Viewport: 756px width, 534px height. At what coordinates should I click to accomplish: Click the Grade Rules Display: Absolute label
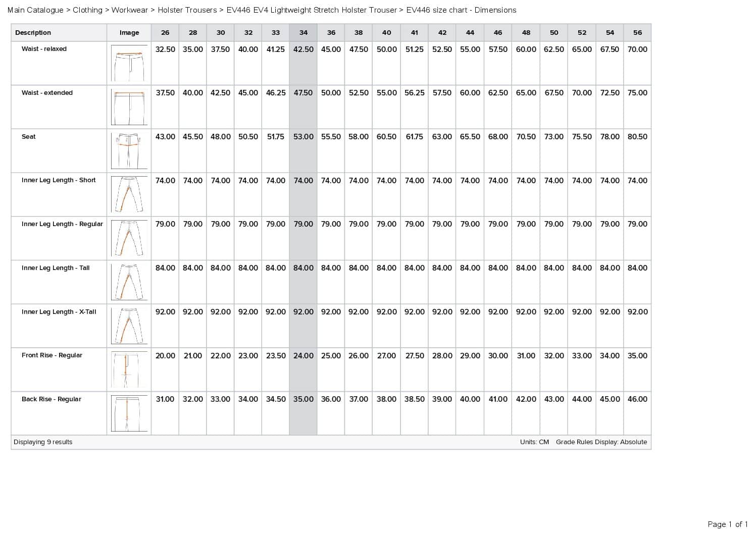(601, 442)
